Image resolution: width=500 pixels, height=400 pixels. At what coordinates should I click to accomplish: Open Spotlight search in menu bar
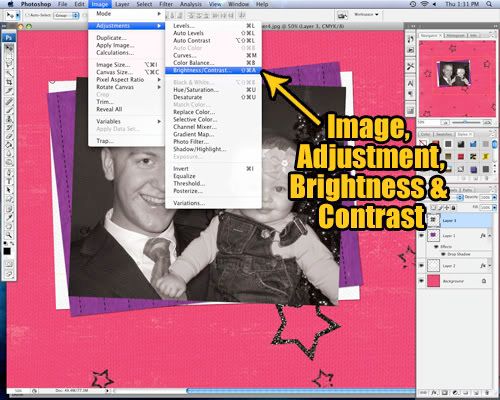(489, 4)
